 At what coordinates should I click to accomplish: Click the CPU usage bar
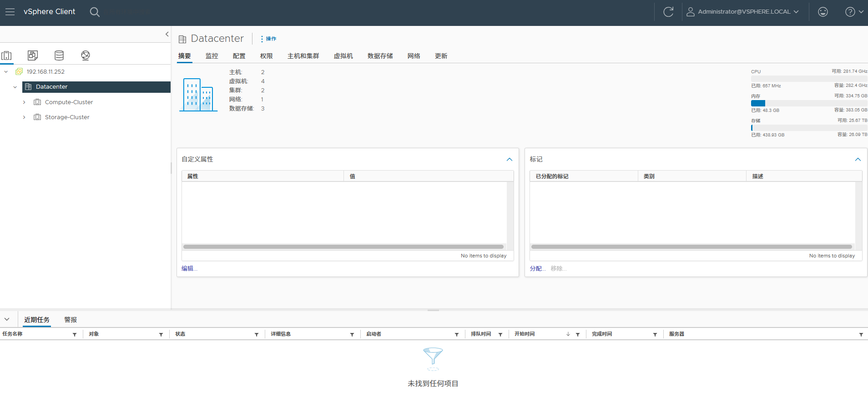(809, 79)
